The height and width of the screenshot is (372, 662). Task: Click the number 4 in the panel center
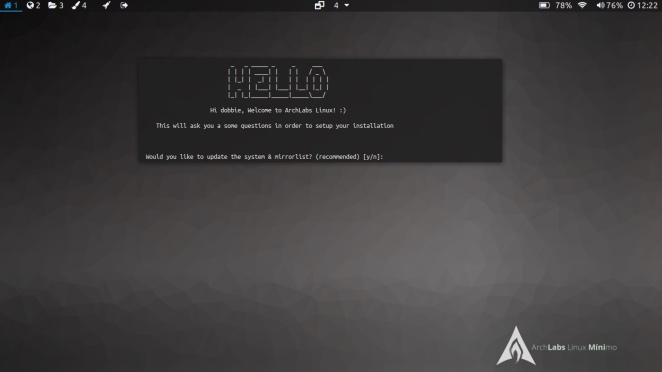tap(336, 5)
